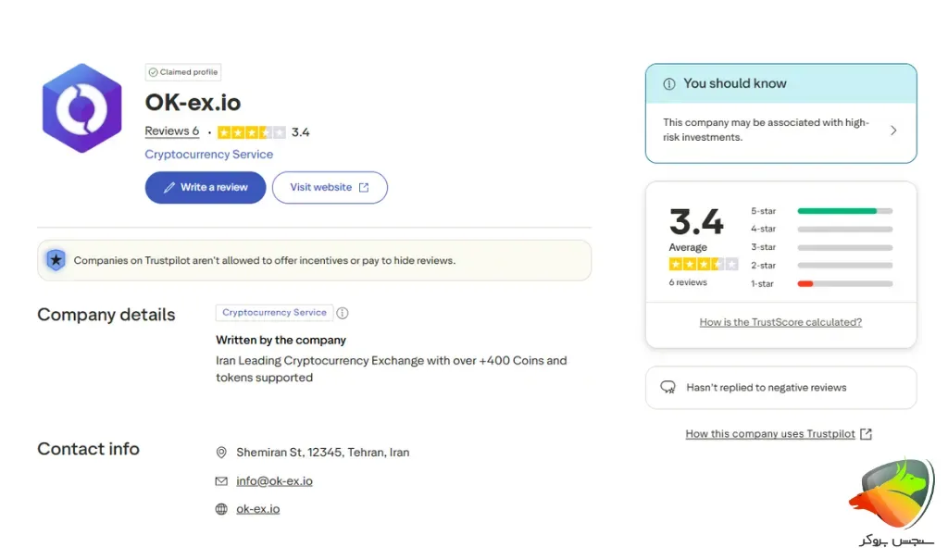
Task: Click the globe icon beside ok-ex.io
Action: [x=221, y=509]
